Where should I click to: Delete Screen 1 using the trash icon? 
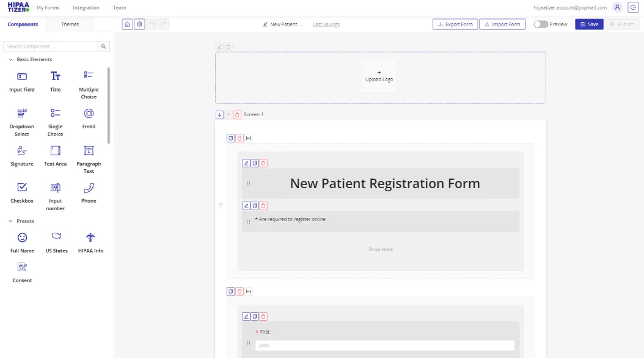click(237, 114)
